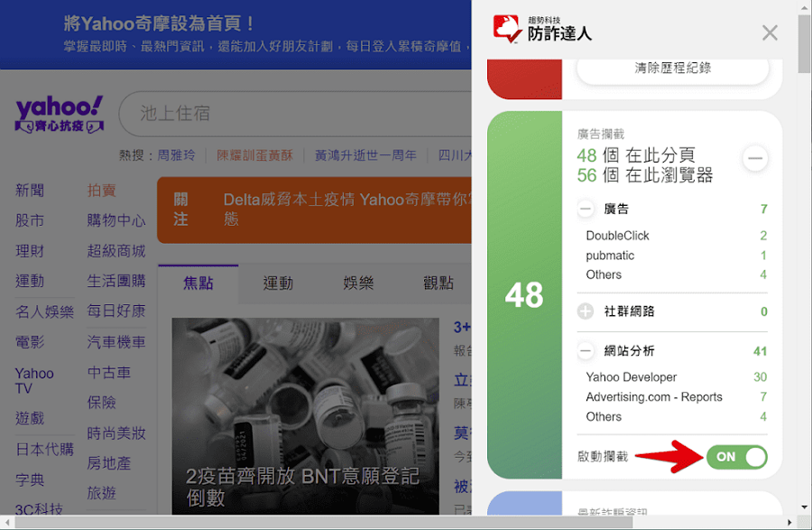Screen dimensions: 812x530
Task: Open the 日本代購 sidebar link
Action: 44,449
